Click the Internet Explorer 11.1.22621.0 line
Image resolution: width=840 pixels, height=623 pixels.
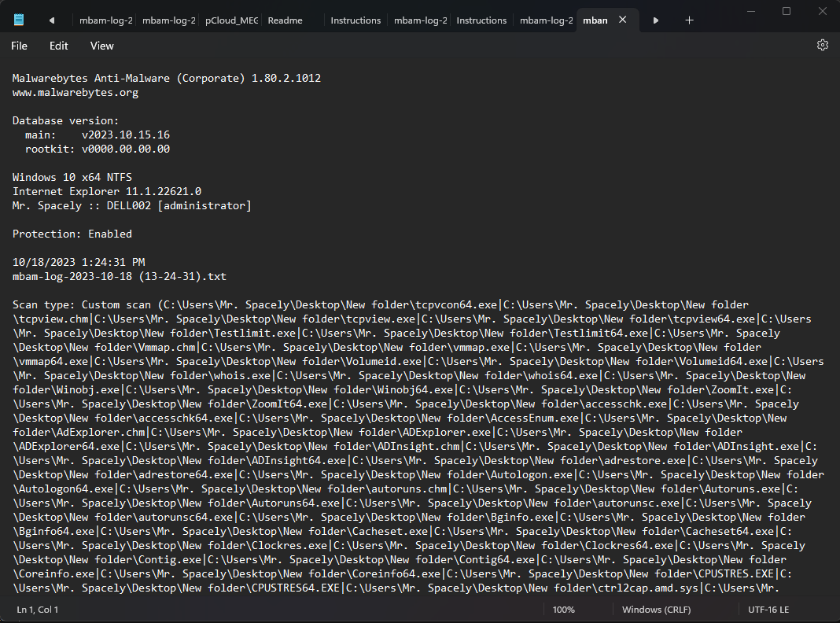point(107,191)
